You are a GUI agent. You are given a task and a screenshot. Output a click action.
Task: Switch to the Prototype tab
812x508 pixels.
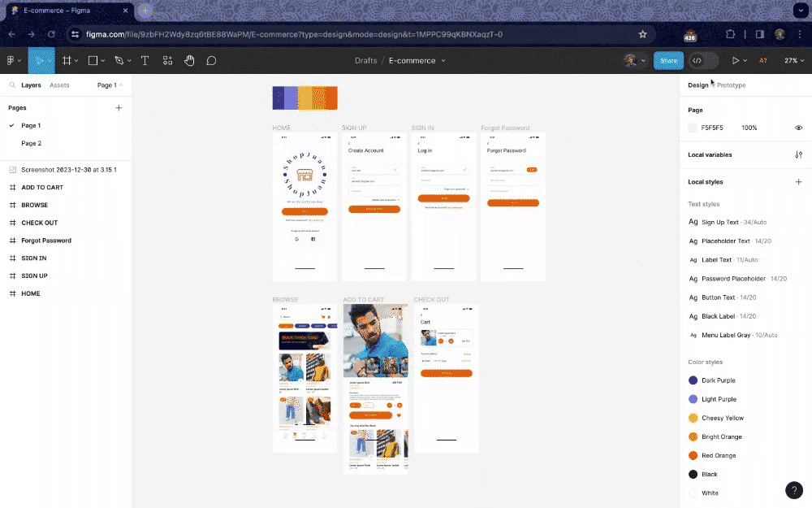(732, 85)
